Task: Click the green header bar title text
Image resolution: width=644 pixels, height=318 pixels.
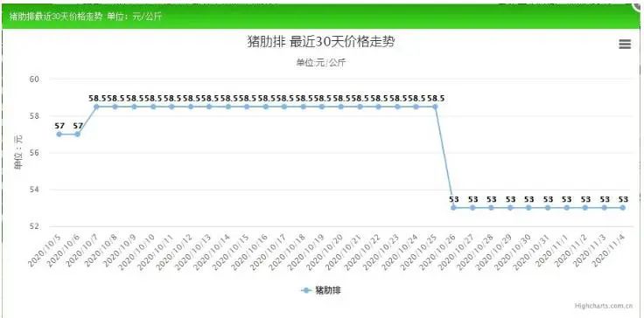Action: (x=86, y=17)
